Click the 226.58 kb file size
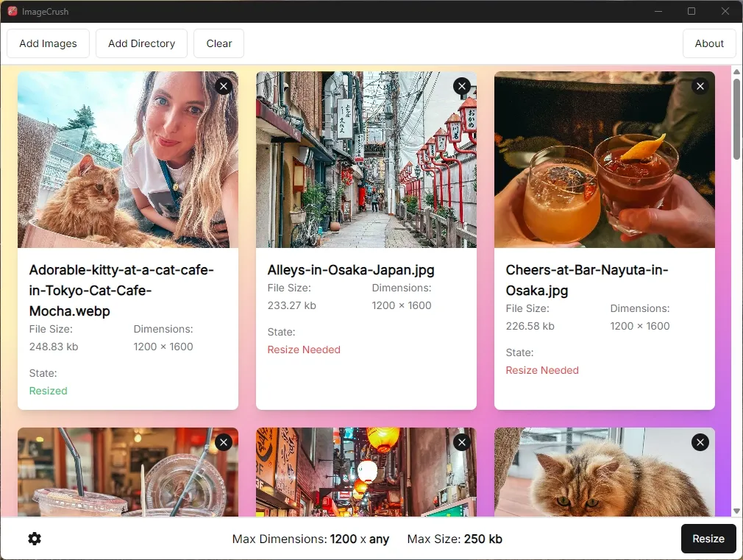This screenshot has width=743, height=560. click(530, 326)
